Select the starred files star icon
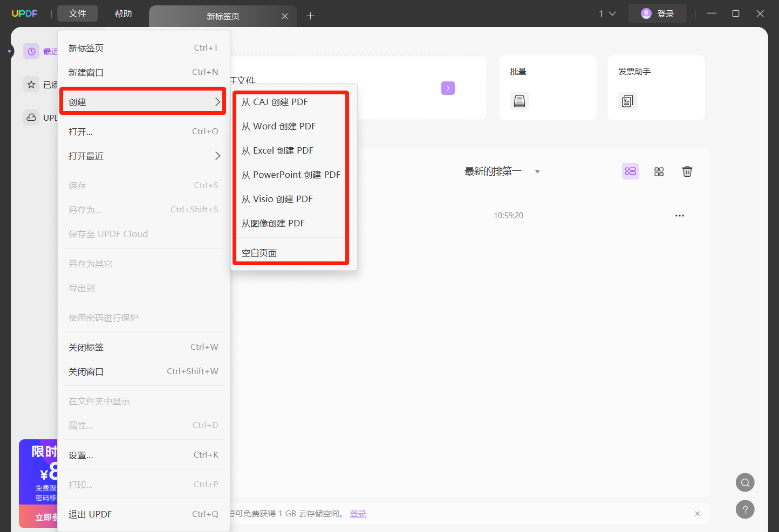This screenshot has height=532, width=779. point(31,85)
